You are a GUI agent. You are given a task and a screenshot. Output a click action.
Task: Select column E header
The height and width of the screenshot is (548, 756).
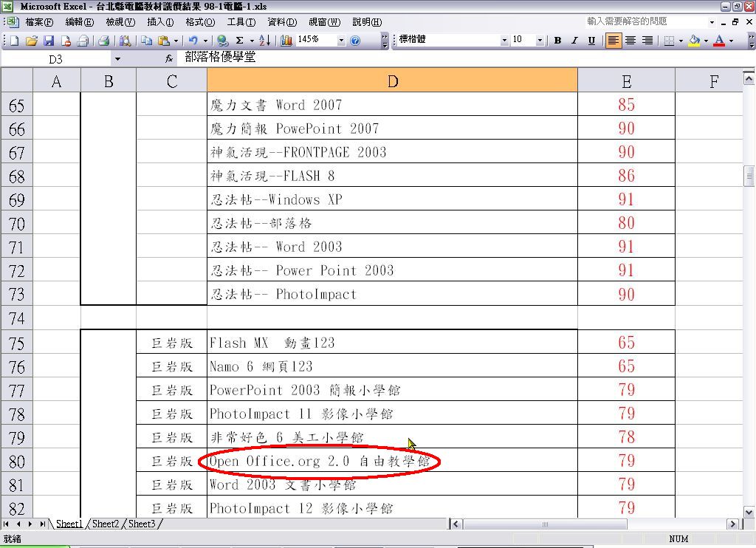[x=626, y=80]
